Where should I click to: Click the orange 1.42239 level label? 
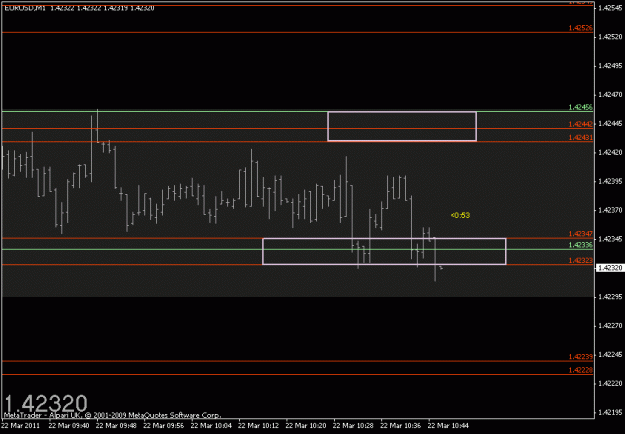pos(580,356)
